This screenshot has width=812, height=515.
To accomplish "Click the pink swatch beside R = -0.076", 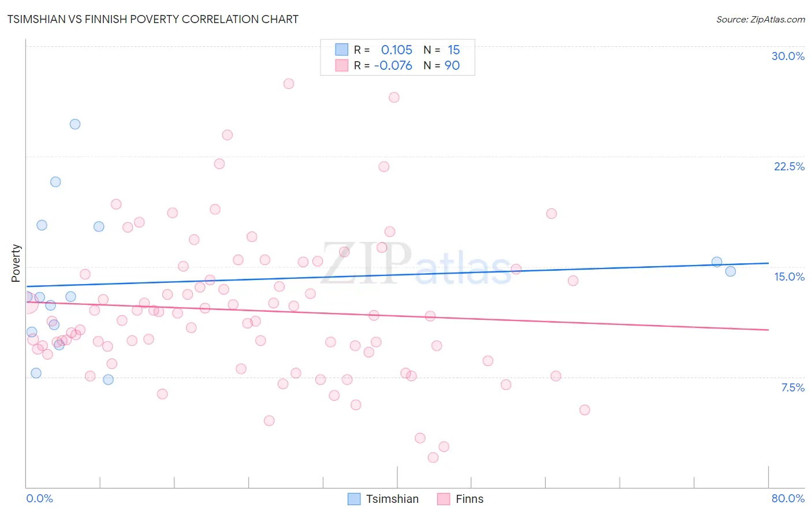I will pyautogui.click(x=342, y=65).
